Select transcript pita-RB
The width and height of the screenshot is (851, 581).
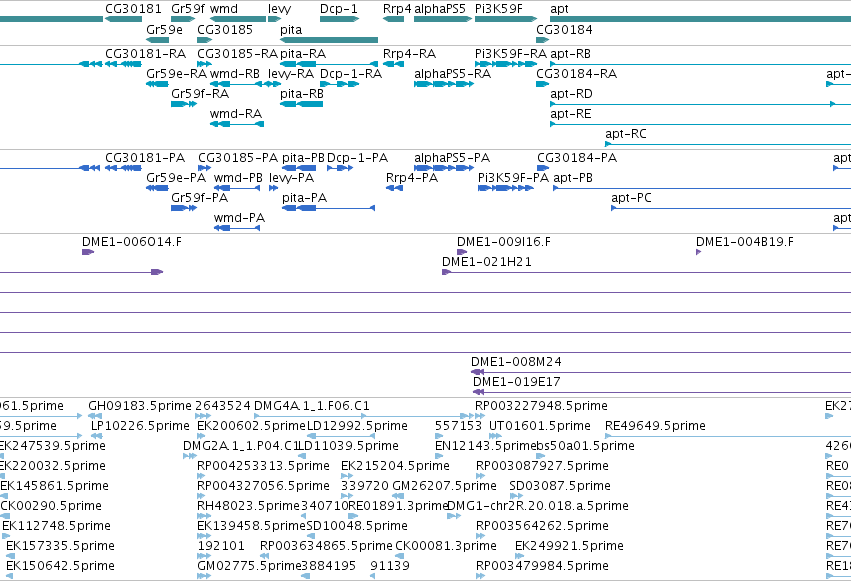pos(302,94)
